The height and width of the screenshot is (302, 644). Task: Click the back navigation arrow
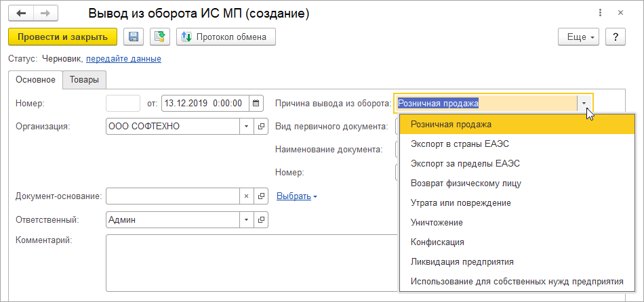coord(20,12)
